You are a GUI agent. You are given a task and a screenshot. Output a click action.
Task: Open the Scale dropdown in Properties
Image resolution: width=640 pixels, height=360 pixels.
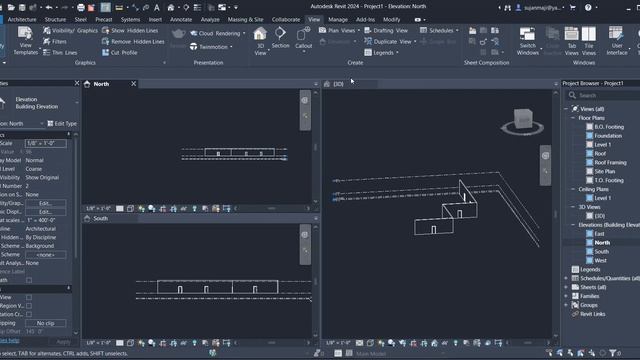(x=46, y=143)
